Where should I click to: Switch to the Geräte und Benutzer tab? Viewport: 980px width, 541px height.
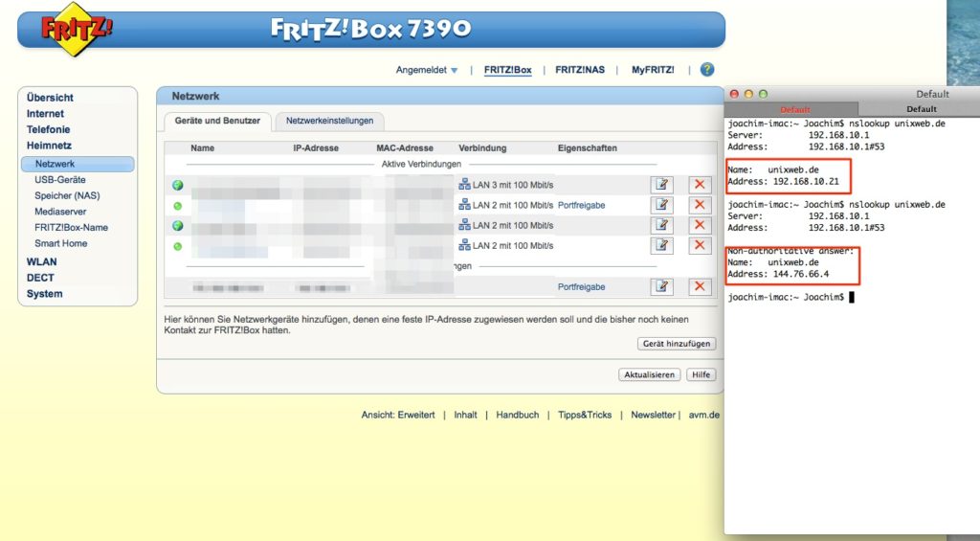coord(217,121)
